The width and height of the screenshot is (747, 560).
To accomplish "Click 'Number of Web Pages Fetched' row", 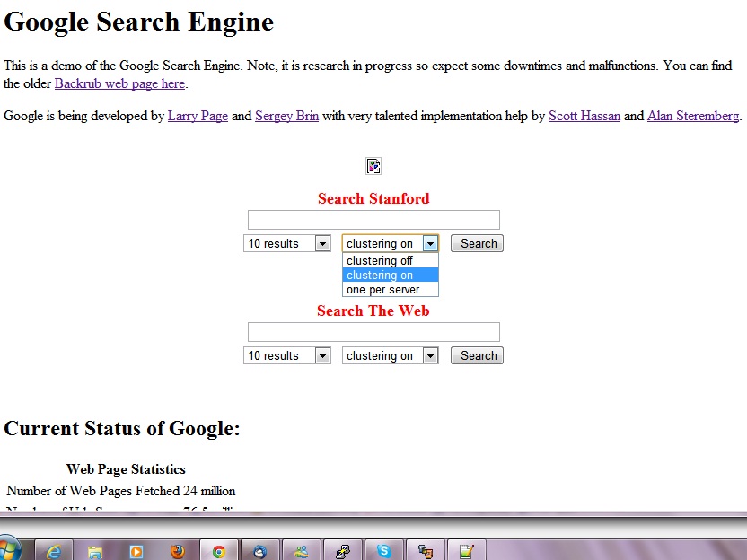I will pyautogui.click(x=121, y=491).
